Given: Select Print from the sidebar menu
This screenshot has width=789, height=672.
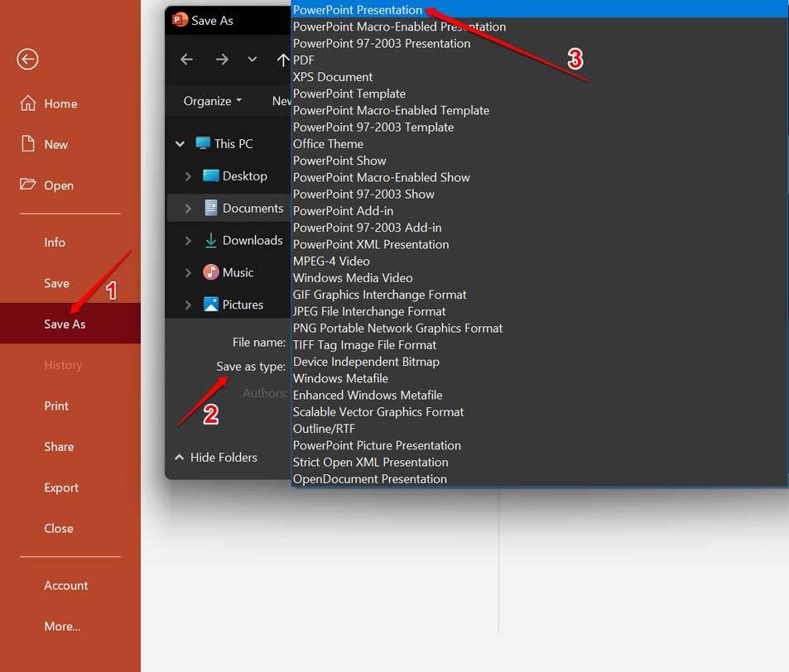Looking at the screenshot, I should click(x=56, y=406).
